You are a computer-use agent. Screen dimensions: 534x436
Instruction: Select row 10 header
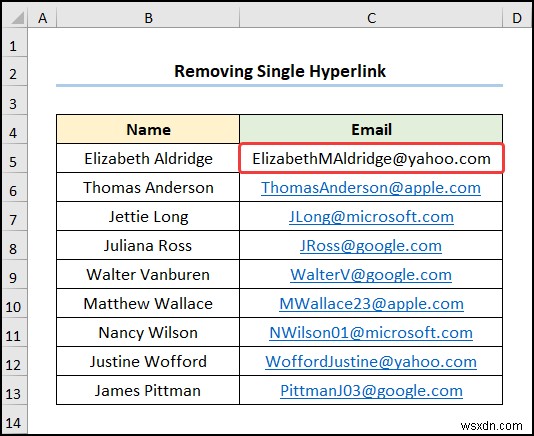pyautogui.click(x=14, y=303)
